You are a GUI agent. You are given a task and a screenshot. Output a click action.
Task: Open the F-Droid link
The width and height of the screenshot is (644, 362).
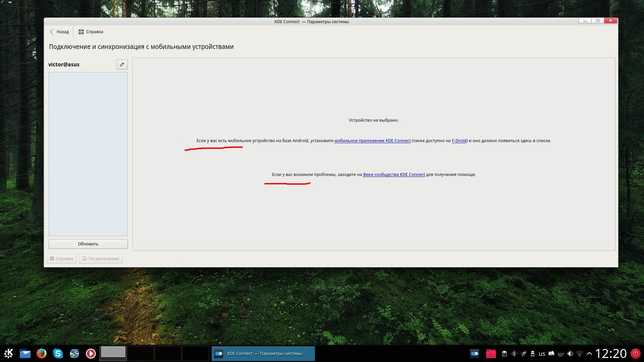459,141
